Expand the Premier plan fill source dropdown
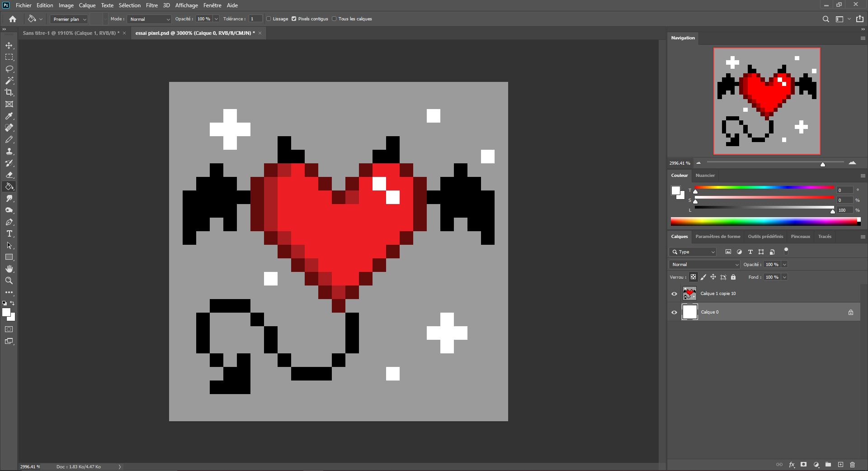The height and width of the screenshot is (471, 868). click(x=69, y=19)
